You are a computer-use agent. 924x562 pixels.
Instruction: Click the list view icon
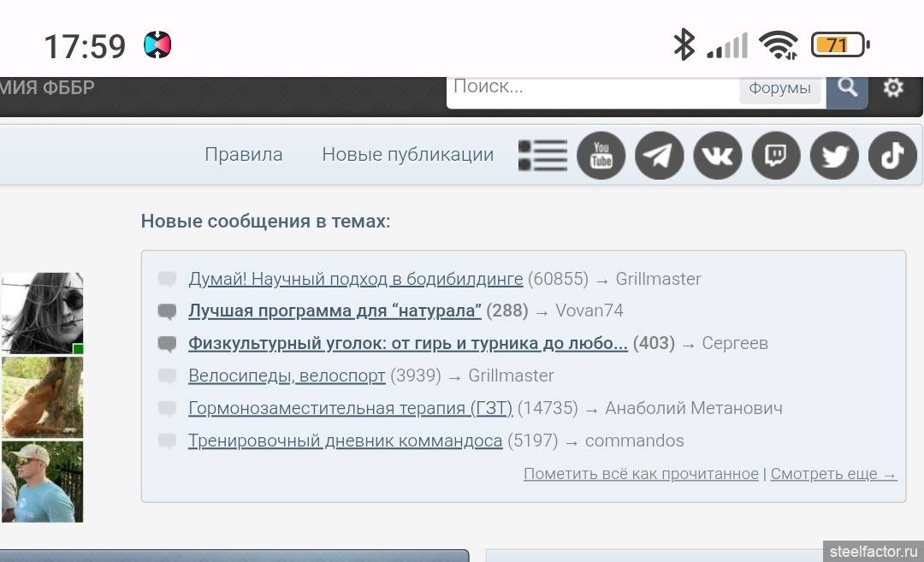point(542,156)
